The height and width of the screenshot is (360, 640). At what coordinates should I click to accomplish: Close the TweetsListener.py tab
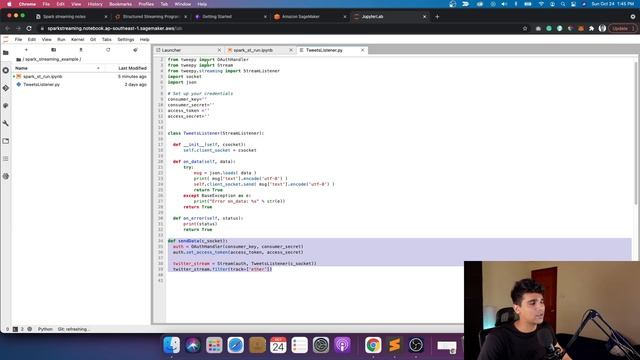pyautogui.click(x=362, y=50)
